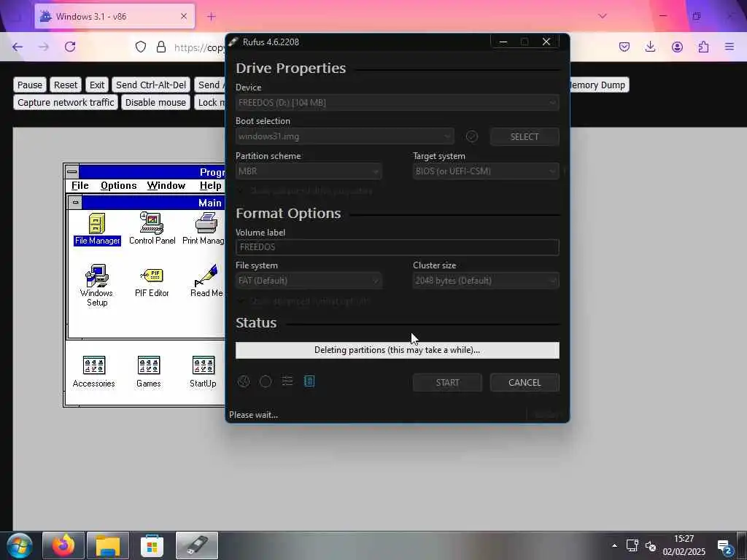Open Windows Setup icon in Main group
Viewport: 747px width, 560px height.
pyautogui.click(x=97, y=285)
